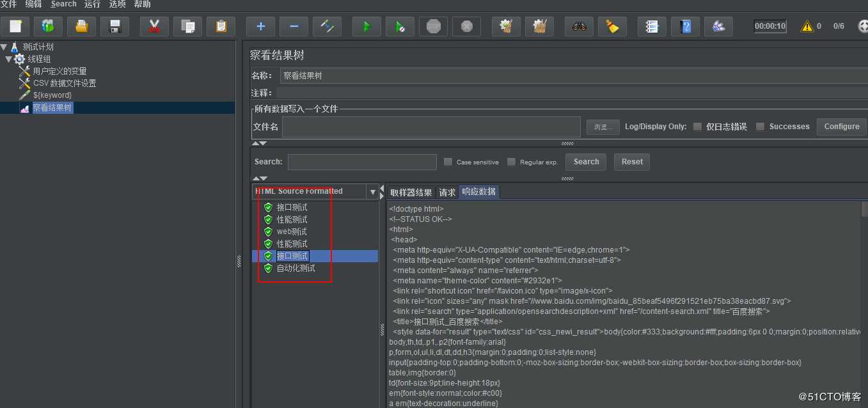Image resolution: width=868 pixels, height=408 pixels.
Task: Enable the 仅日志错误 checkbox
Action: click(698, 127)
